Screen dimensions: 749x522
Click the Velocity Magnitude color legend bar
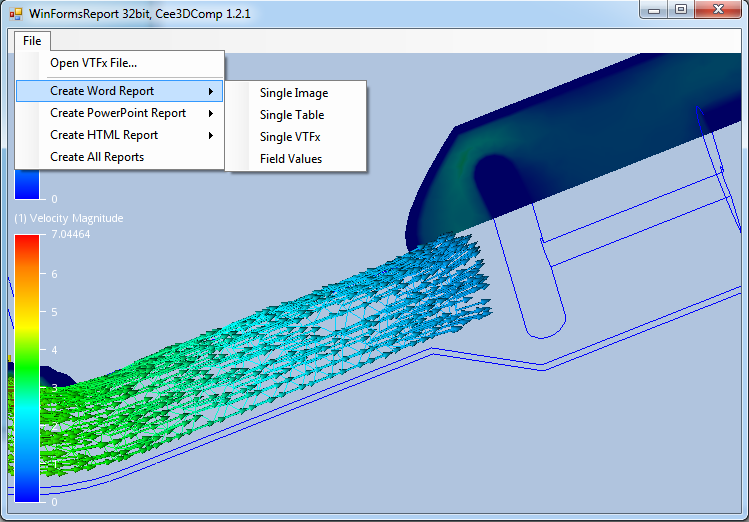27,366
